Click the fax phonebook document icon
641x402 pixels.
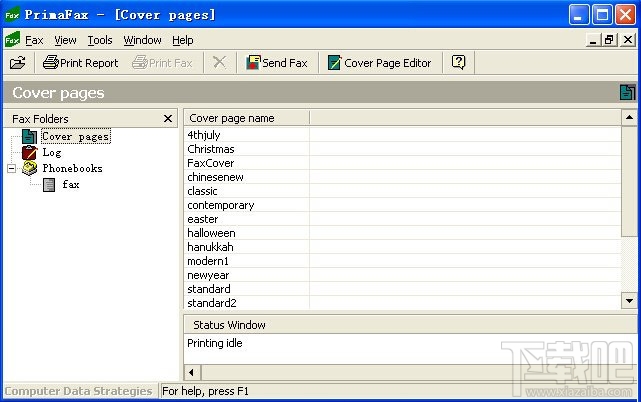tap(49, 185)
